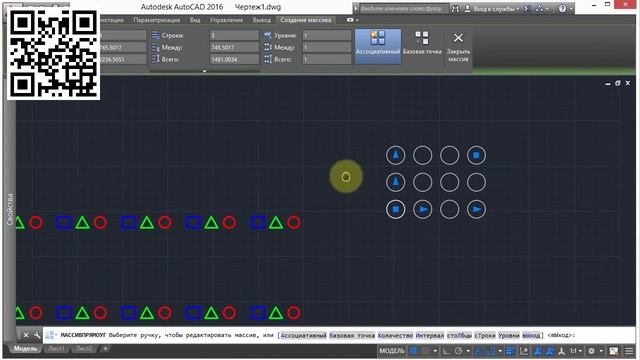The height and width of the screenshot is (360, 640).
Task: Click the levels Между spacing field
Action: point(327,47)
